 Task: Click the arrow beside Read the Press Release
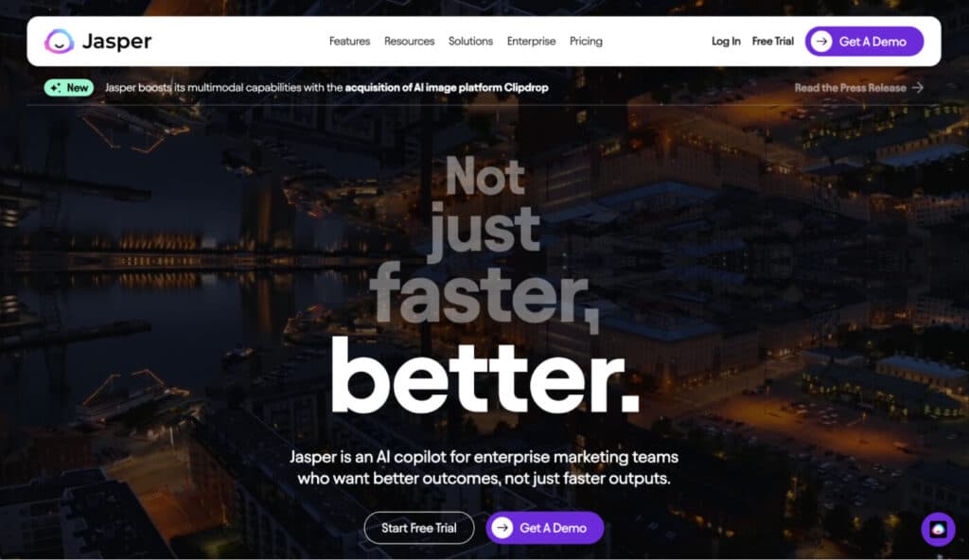pyautogui.click(x=918, y=88)
